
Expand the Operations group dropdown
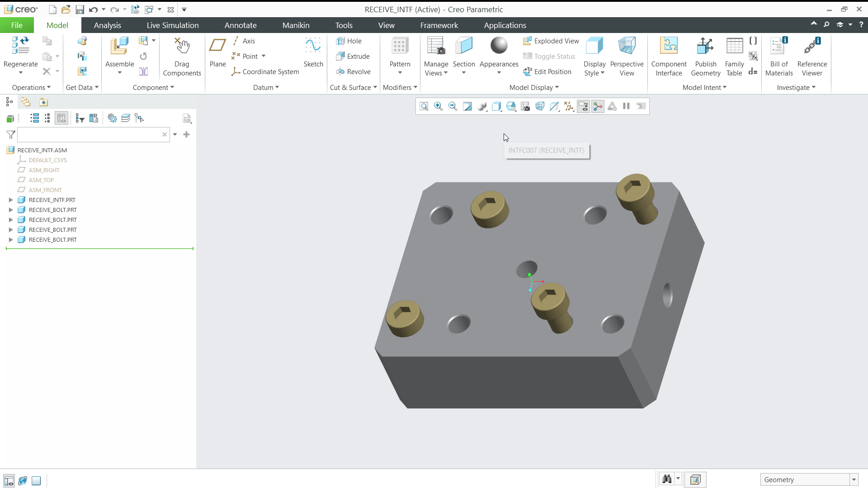tap(31, 88)
